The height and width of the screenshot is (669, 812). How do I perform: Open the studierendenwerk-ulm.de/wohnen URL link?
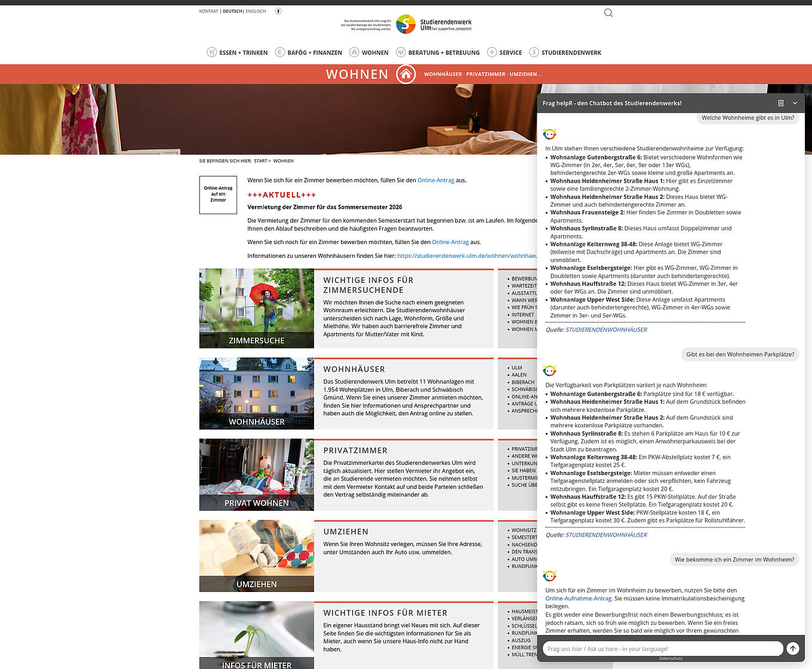(x=467, y=256)
